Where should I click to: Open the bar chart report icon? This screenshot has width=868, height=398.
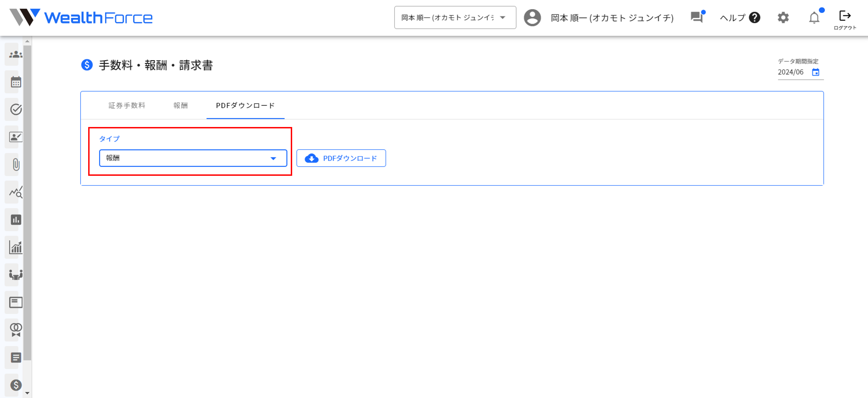point(16,220)
